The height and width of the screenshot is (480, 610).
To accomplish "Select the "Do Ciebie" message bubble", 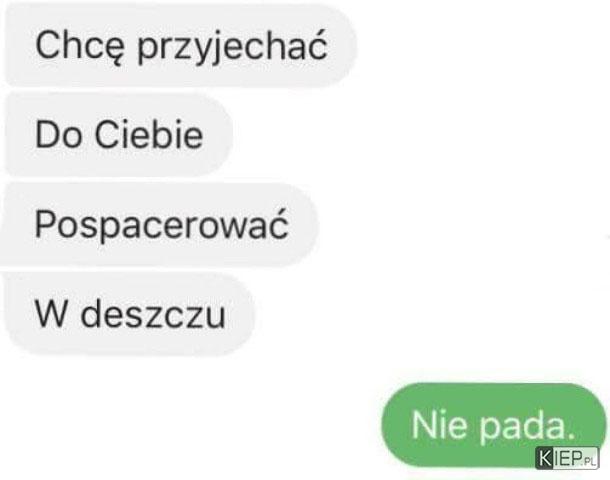I will 118,135.
